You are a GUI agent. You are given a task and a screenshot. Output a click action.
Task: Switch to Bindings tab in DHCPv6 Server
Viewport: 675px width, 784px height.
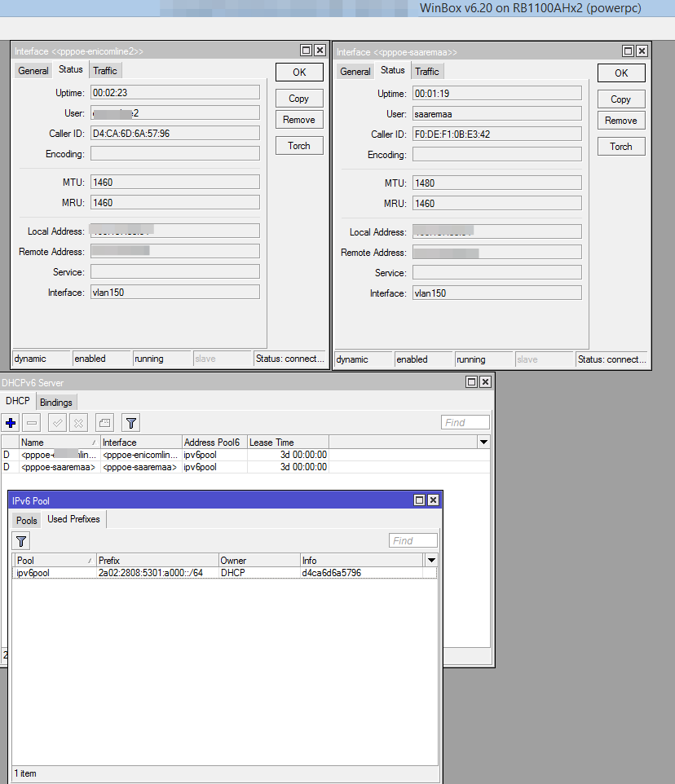click(x=56, y=403)
